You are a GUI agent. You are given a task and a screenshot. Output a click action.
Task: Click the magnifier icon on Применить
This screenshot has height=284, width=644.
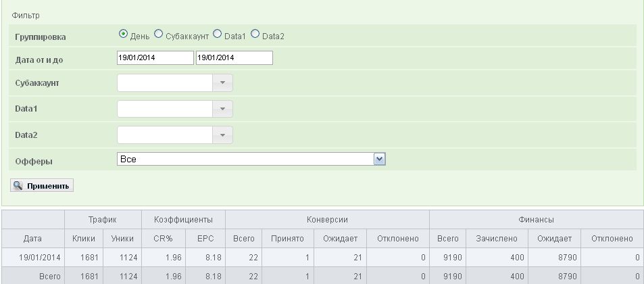pos(18,185)
